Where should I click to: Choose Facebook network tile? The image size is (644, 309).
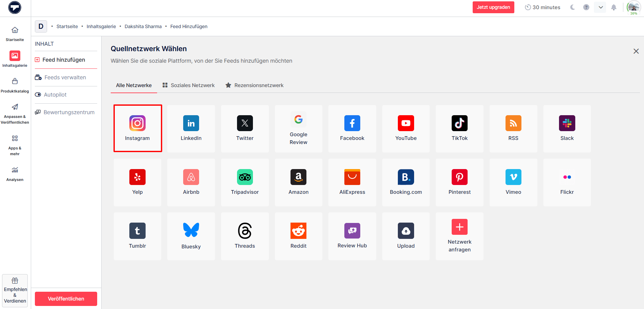point(352,128)
